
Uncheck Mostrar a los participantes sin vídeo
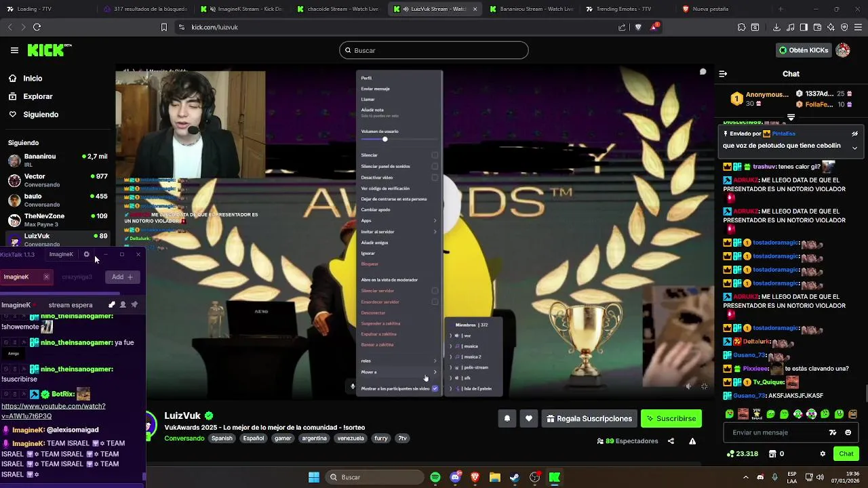(x=435, y=388)
